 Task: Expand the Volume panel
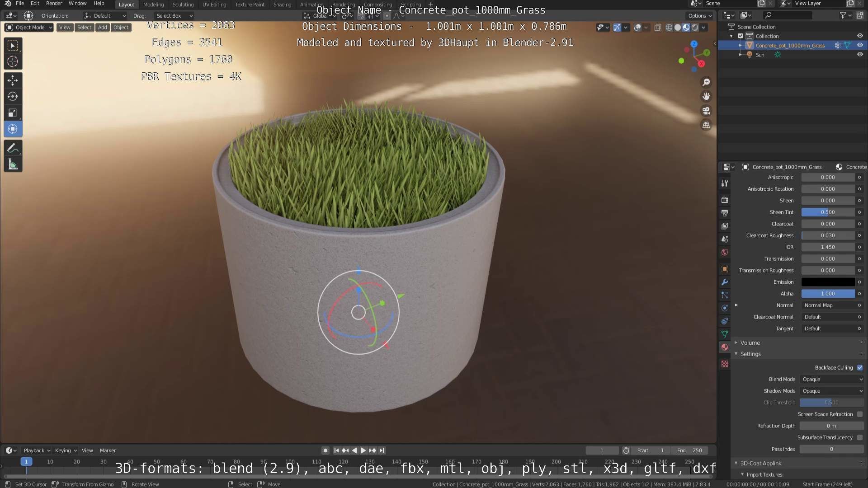(x=750, y=343)
